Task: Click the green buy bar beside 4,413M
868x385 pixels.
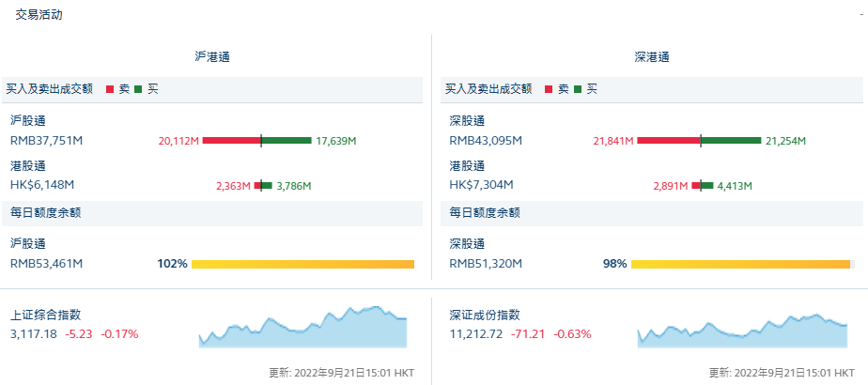Action: (x=707, y=186)
